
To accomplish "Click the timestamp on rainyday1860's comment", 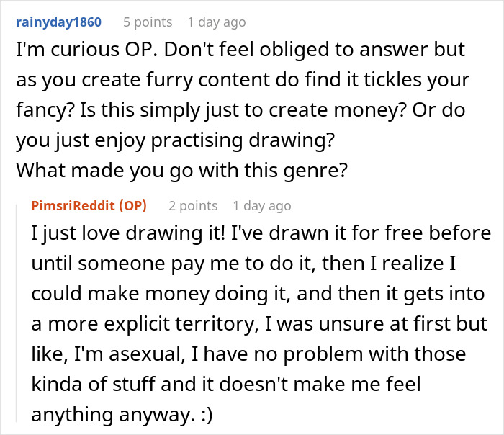I will pos(216,22).
